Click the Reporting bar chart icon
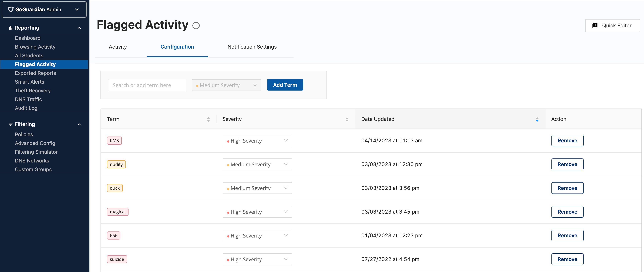The height and width of the screenshot is (272, 644). pos(10,28)
